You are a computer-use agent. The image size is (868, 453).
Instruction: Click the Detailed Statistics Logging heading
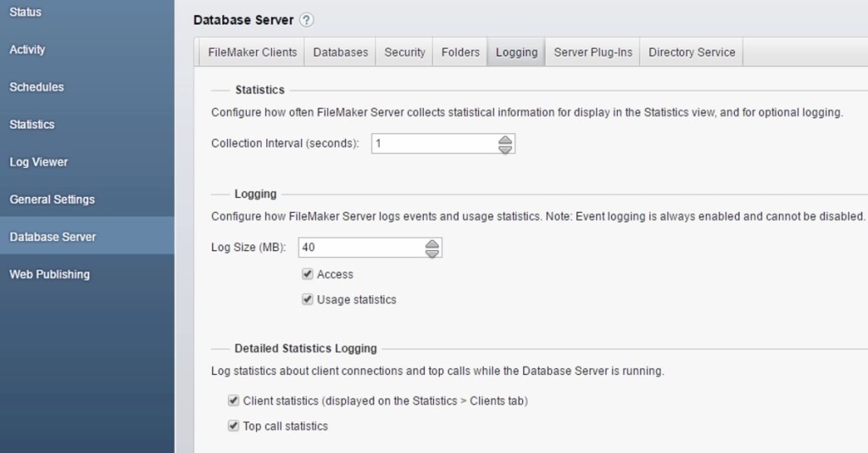pos(305,349)
